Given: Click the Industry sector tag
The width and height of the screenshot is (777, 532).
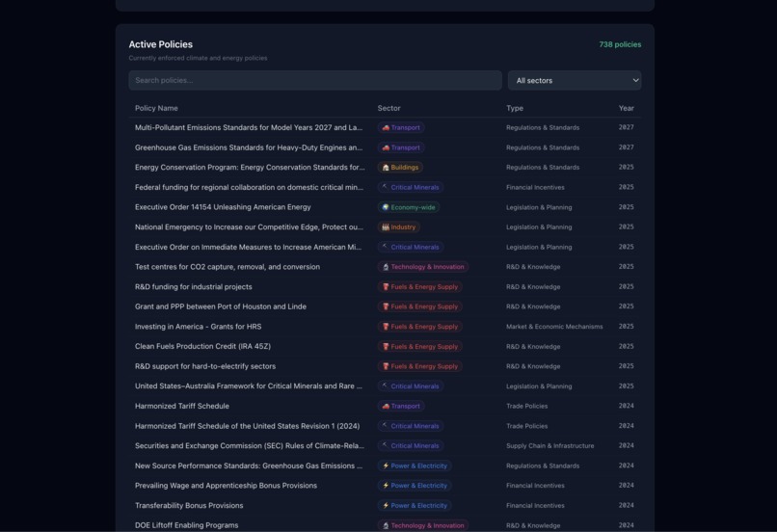Looking at the screenshot, I should [x=399, y=226].
